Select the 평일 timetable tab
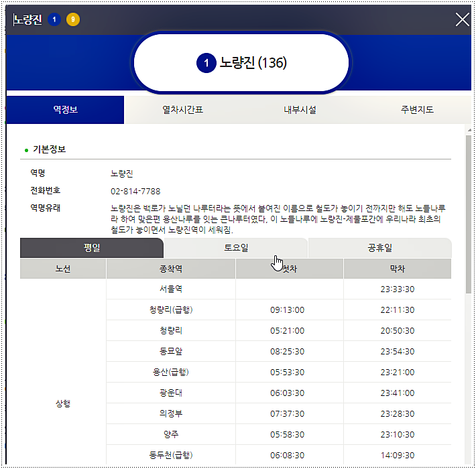The image size is (476, 469). point(92,248)
